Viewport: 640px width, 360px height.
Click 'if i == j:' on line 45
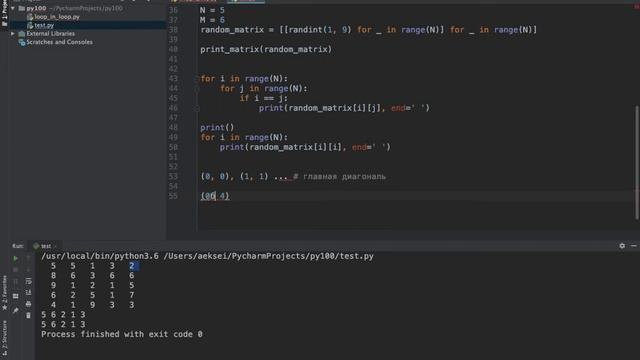[264, 98]
